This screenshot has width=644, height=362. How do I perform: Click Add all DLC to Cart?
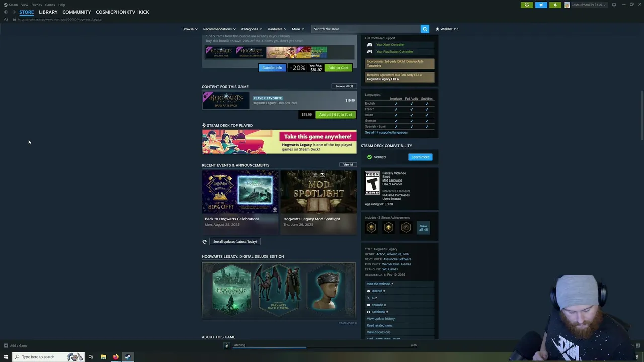point(336,115)
